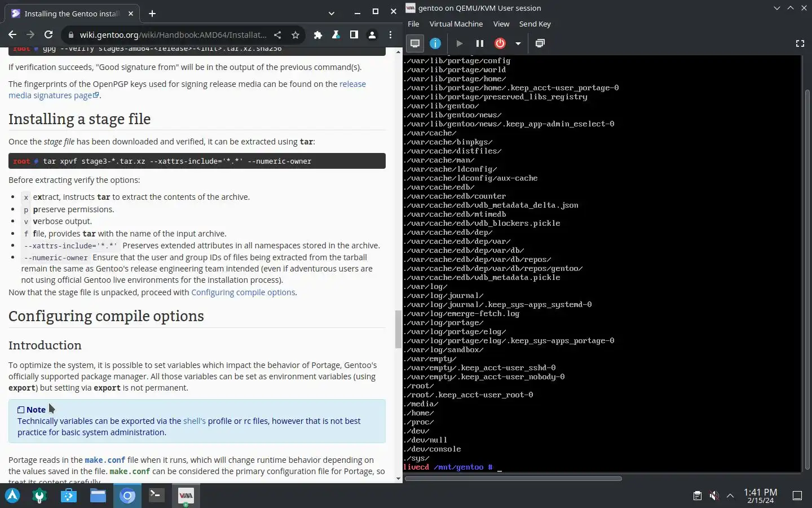Screen dimensions: 812x508
Task: Click the browser scrollbar down arrow
Action: point(398,479)
